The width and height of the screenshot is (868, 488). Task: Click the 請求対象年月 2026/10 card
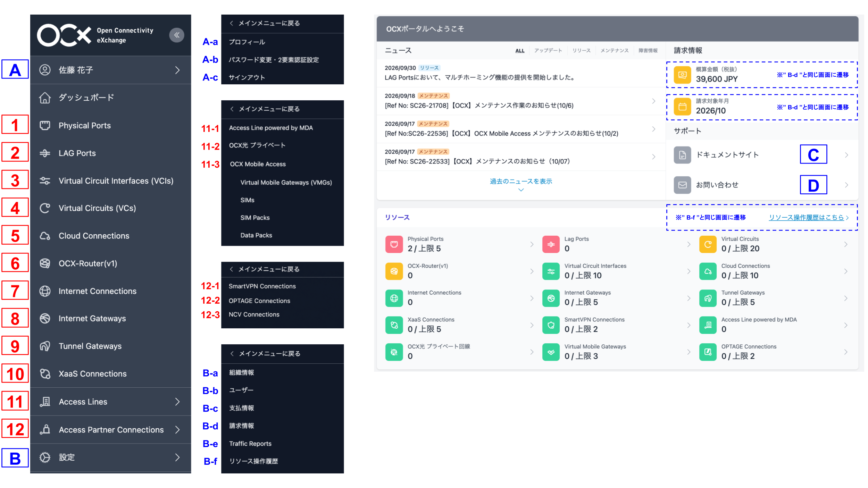point(762,107)
